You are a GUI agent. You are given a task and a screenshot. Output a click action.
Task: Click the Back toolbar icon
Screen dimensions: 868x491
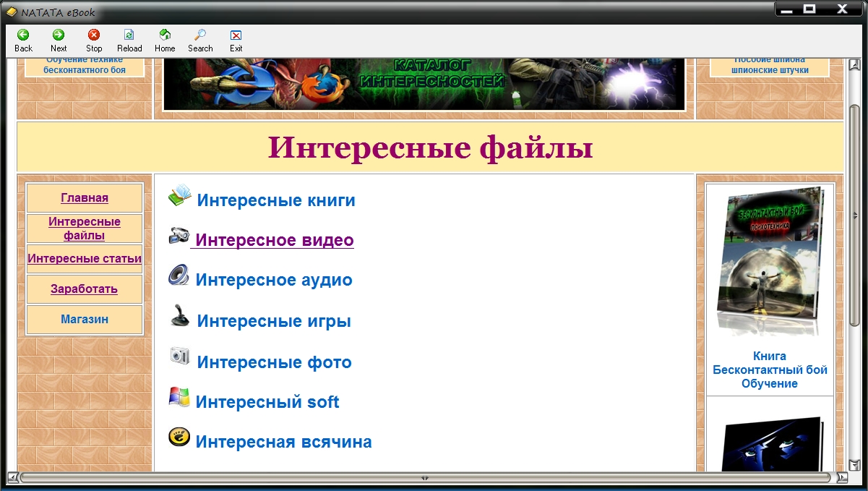[x=23, y=35]
